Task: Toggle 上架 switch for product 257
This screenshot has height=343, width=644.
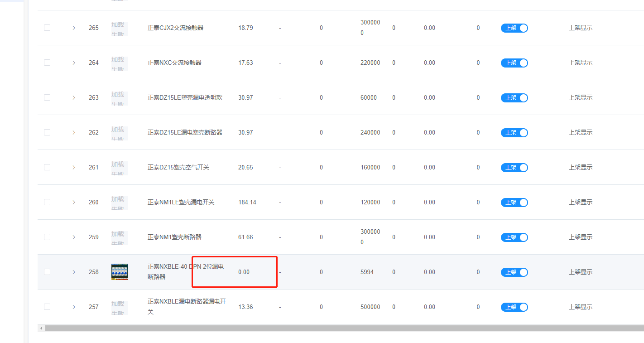Action: 514,307
